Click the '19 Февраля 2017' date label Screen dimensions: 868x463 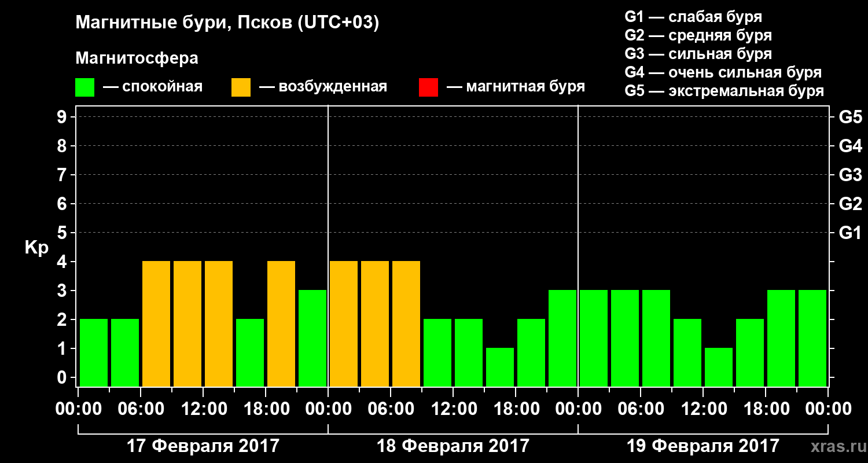point(703,446)
